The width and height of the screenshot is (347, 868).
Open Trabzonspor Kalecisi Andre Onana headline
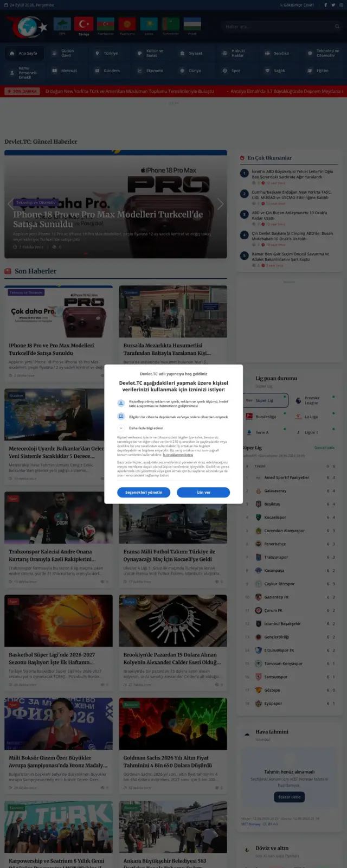tap(52, 555)
